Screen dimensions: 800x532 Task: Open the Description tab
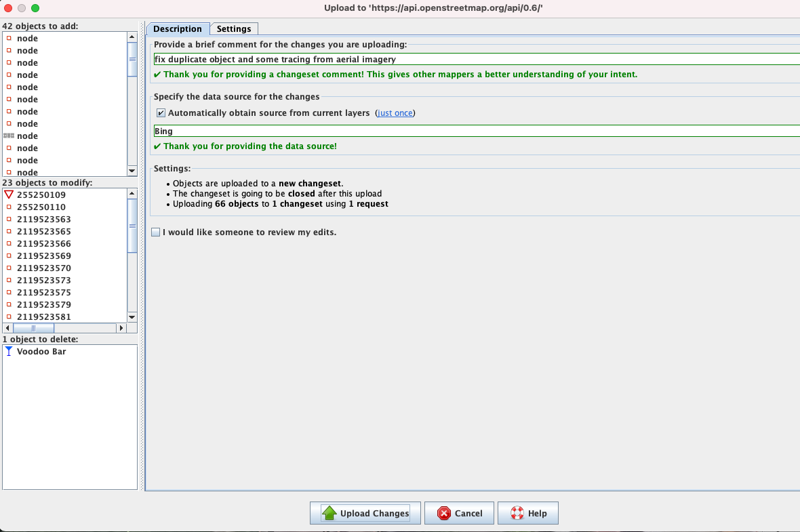click(x=177, y=29)
